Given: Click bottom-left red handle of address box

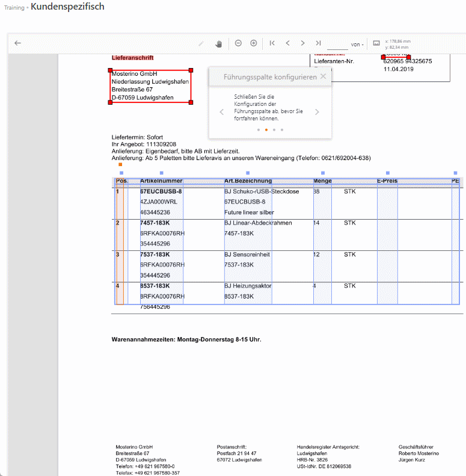Looking at the screenshot, I should (x=110, y=102).
